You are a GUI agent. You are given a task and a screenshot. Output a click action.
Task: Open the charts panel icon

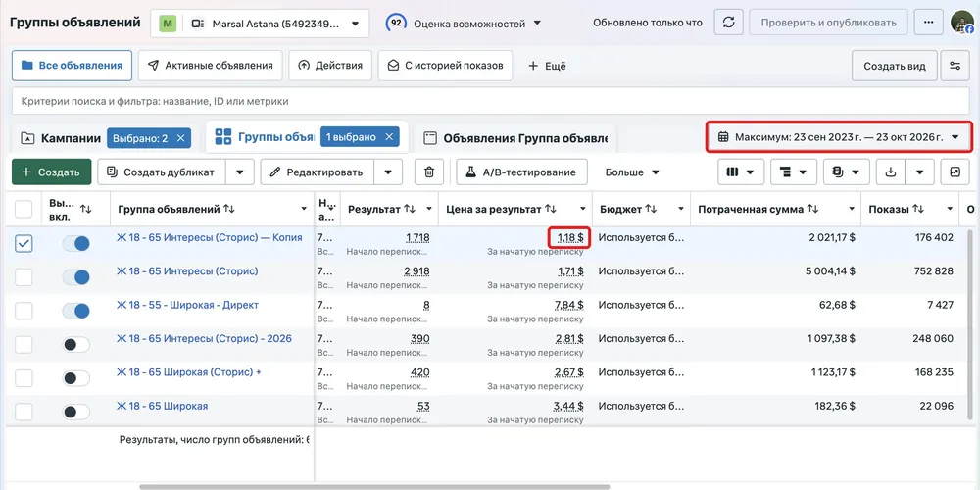(955, 171)
